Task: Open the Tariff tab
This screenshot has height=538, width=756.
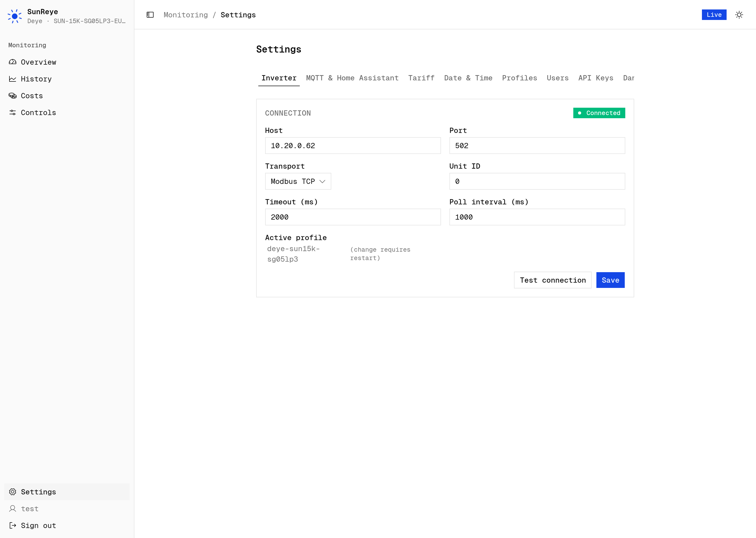Action: pyautogui.click(x=421, y=78)
